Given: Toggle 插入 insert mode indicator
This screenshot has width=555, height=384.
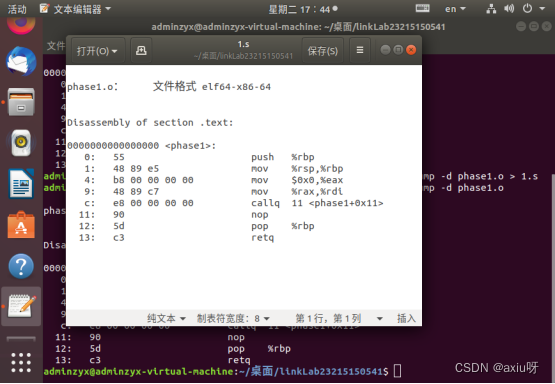Looking at the screenshot, I should (x=406, y=319).
